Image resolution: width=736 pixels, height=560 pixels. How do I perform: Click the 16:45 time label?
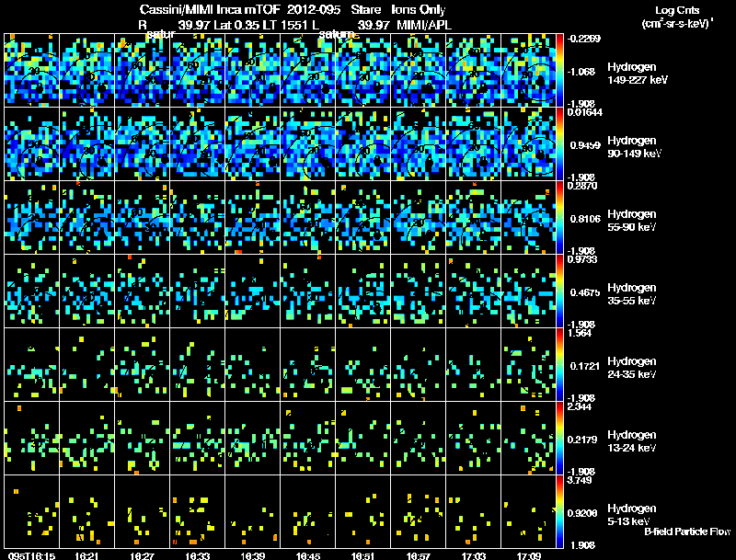point(308,555)
